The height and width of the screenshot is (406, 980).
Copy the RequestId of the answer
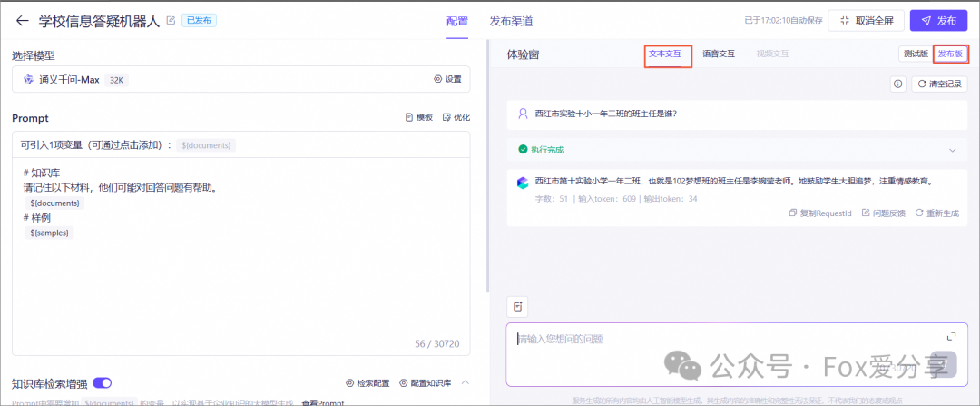pyautogui.click(x=820, y=213)
